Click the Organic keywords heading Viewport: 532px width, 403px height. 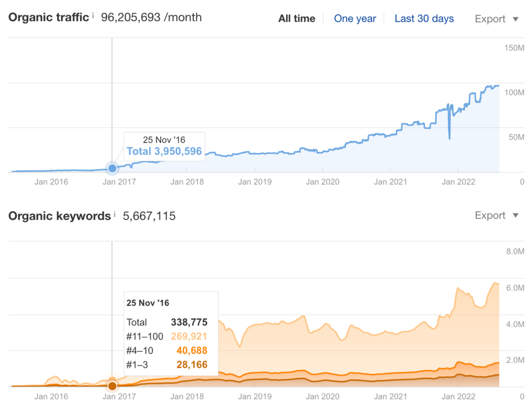pos(59,216)
